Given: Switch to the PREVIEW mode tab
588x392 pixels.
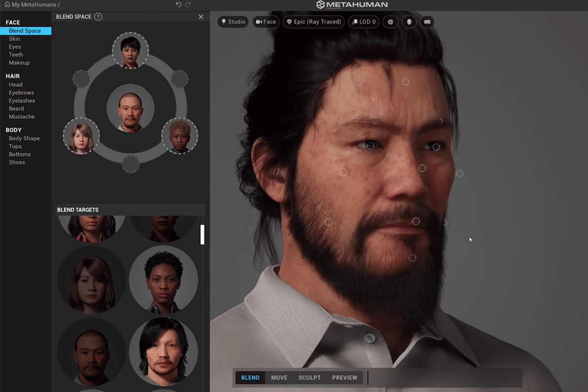Looking at the screenshot, I should [345, 377].
